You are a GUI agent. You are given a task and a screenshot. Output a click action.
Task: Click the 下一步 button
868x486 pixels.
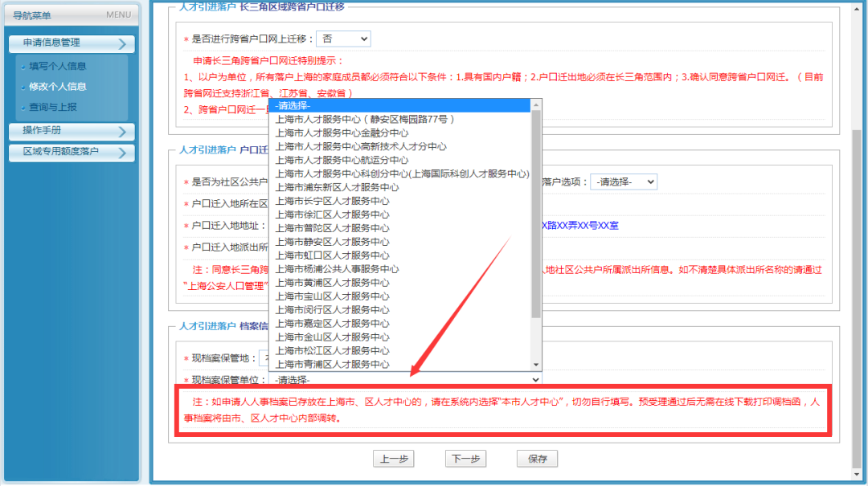[465, 459]
